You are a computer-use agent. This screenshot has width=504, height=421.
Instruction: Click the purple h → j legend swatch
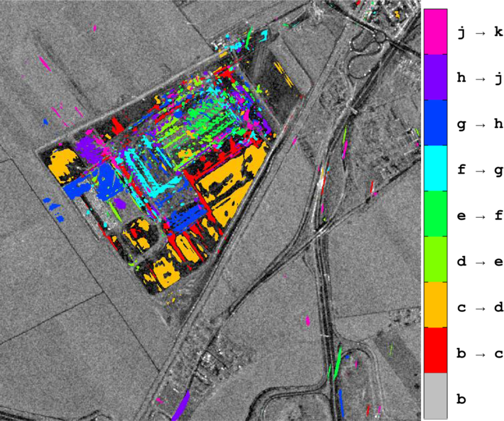436,77
